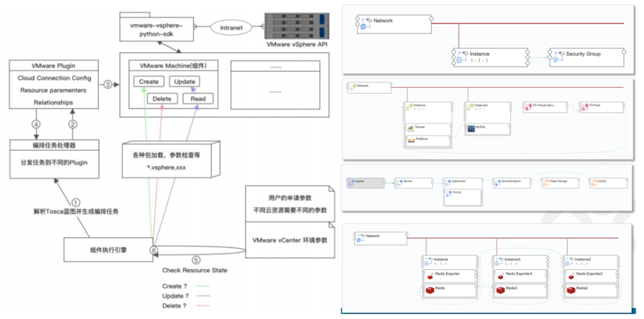Click the Intranet oval
Image resolution: width=644 pixels, height=319 pixels.
[x=231, y=29]
